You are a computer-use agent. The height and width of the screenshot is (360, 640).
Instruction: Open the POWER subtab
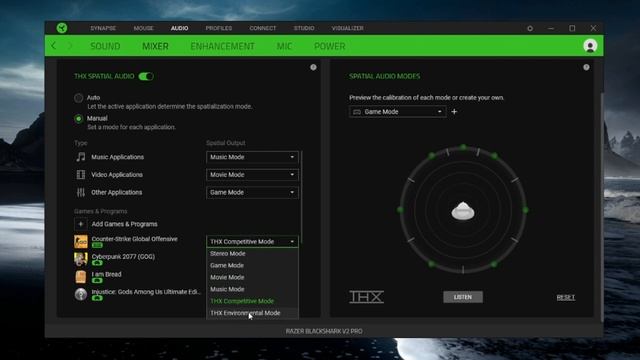[x=329, y=46]
